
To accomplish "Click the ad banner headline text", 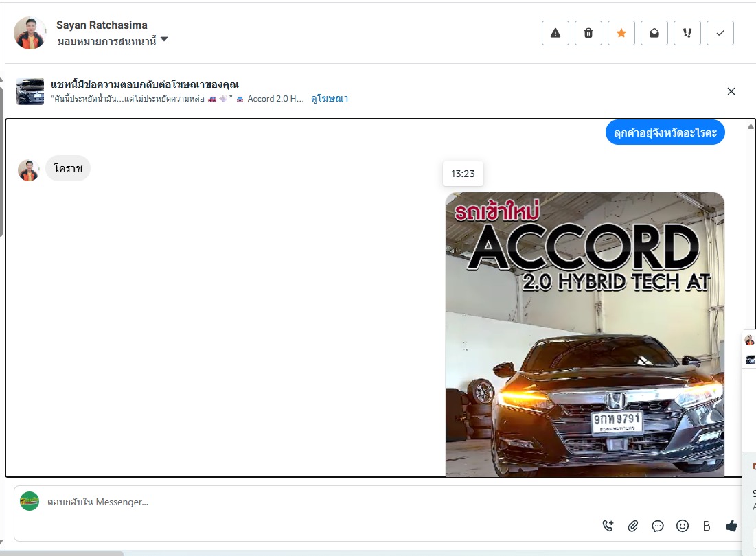I will pos(145,85).
